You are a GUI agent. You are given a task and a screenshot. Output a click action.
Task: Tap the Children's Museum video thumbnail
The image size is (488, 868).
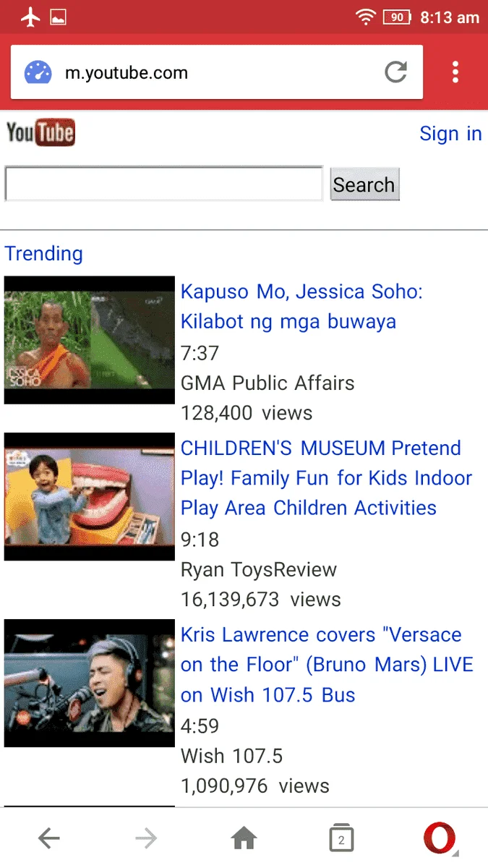point(90,497)
